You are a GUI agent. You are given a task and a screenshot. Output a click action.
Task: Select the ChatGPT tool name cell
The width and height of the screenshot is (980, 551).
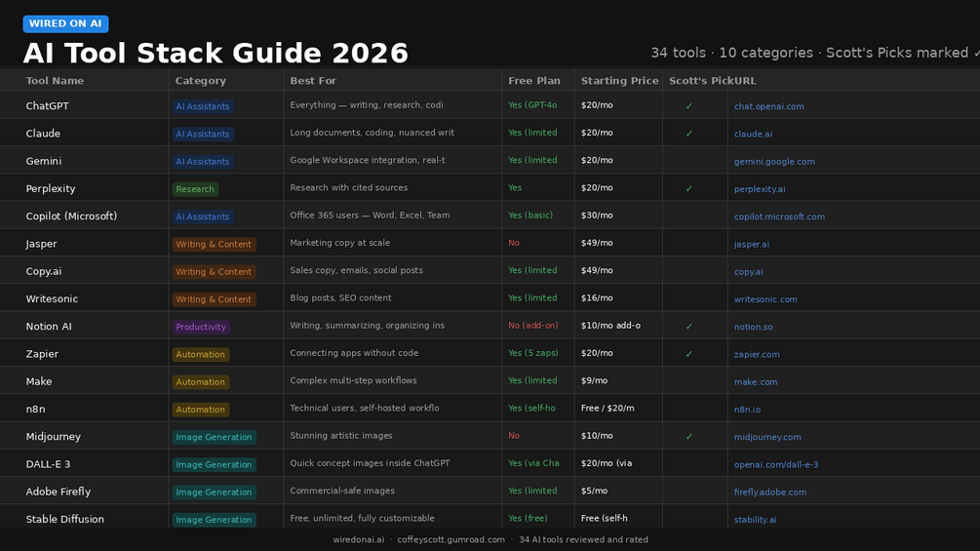pyautogui.click(x=85, y=105)
